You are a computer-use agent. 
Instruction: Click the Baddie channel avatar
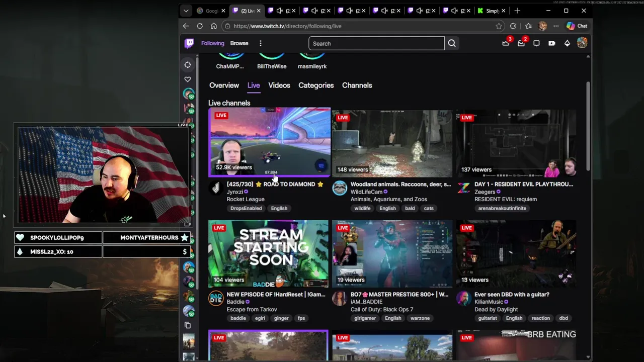coord(216,298)
